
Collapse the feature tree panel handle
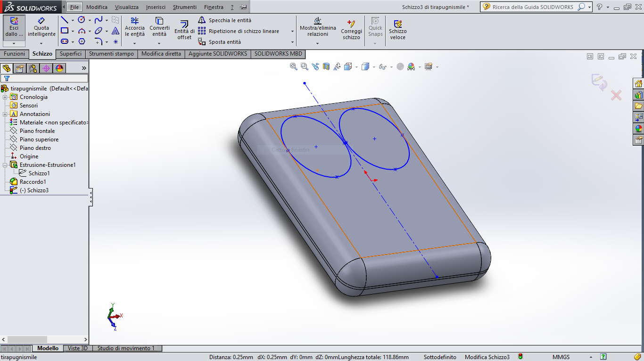pyautogui.click(x=91, y=197)
